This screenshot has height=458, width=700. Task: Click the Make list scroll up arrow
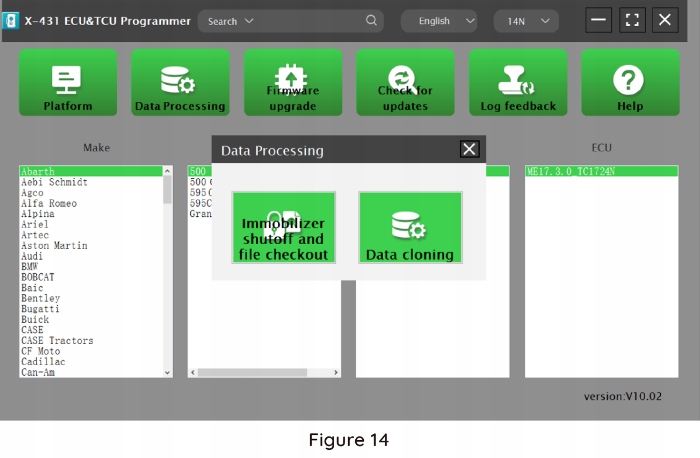pyautogui.click(x=167, y=171)
